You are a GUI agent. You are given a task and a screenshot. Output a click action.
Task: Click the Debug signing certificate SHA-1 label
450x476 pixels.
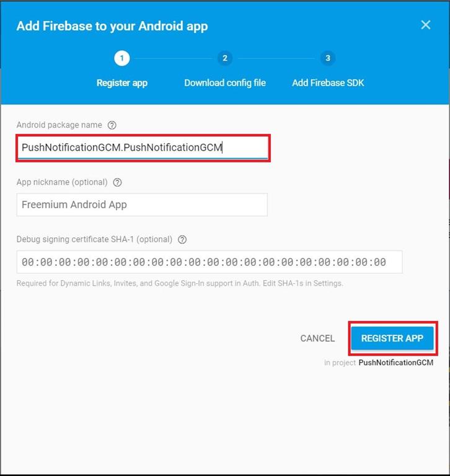[94, 239]
